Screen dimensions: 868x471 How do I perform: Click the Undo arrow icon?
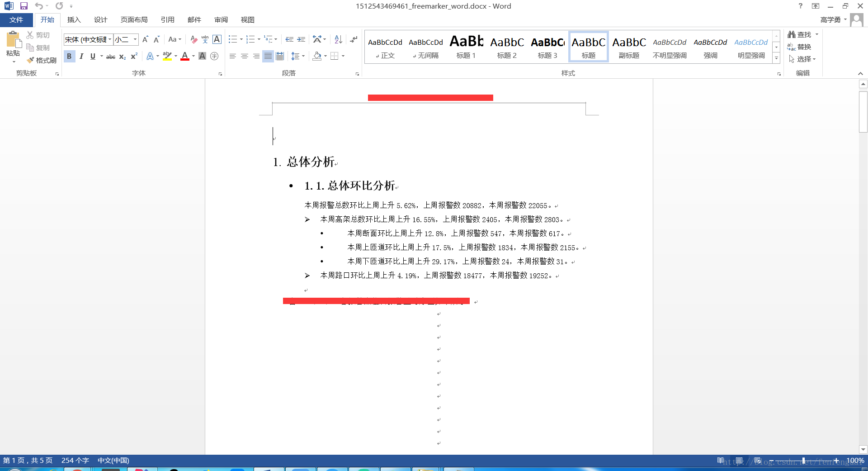click(x=39, y=6)
